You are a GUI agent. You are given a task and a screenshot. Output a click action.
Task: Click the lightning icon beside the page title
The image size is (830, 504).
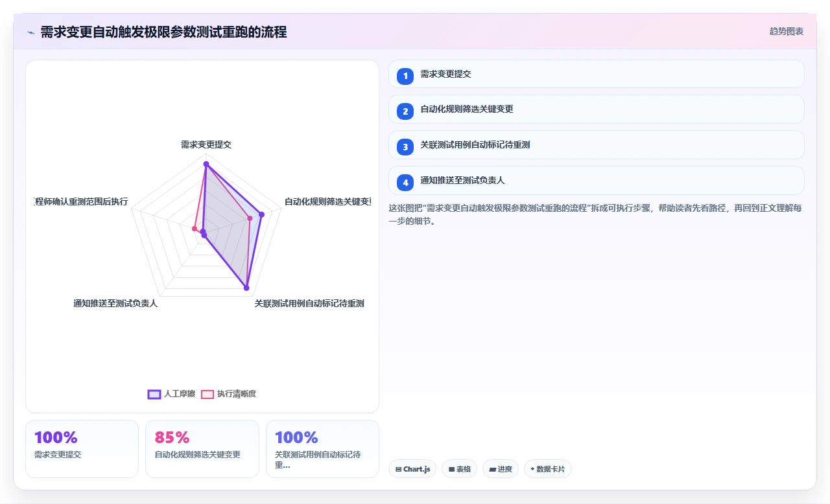point(30,32)
